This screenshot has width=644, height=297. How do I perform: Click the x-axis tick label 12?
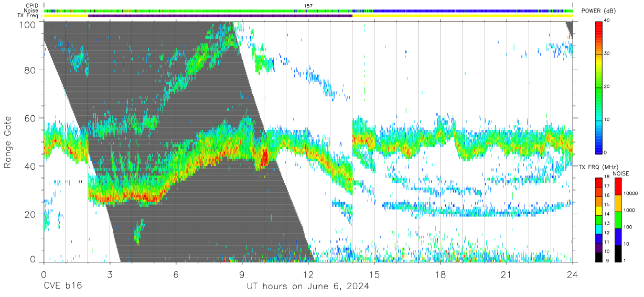308,274
